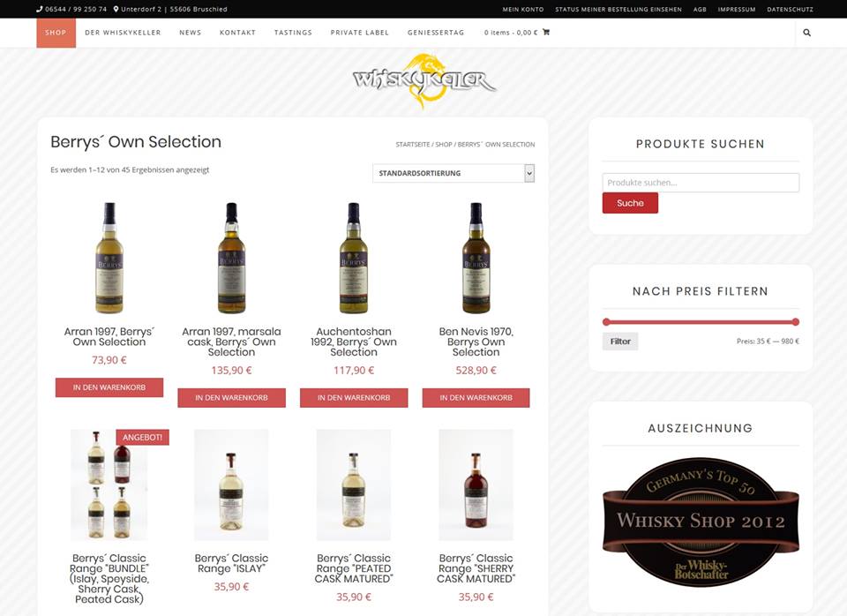
Task: Open Der Whiskykeller menu item
Action: point(123,33)
